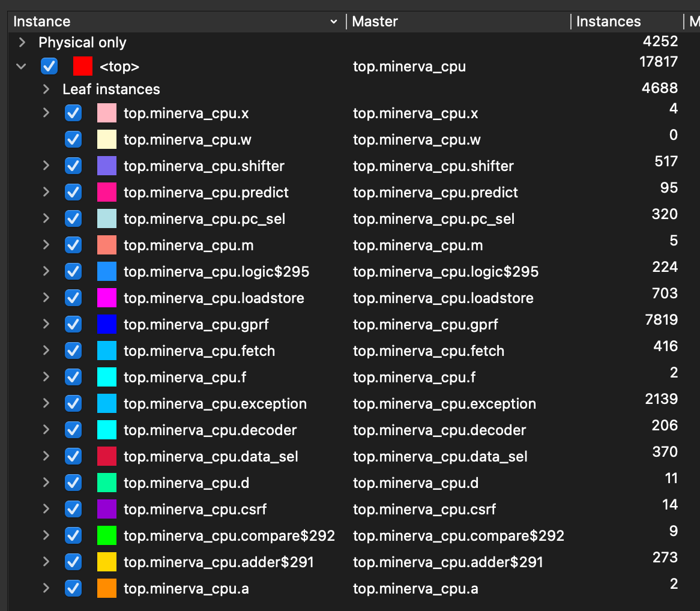Click the magenta swatch for top.minerva_cpu.loadstore
Viewport: 700px width, 611px height.
tap(106, 298)
